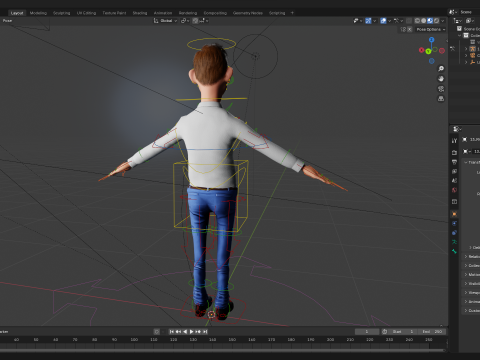Toggle Show Gizmos in viewport header
Image resolution: width=480 pixels, height=360 pixels.
click(x=368, y=21)
